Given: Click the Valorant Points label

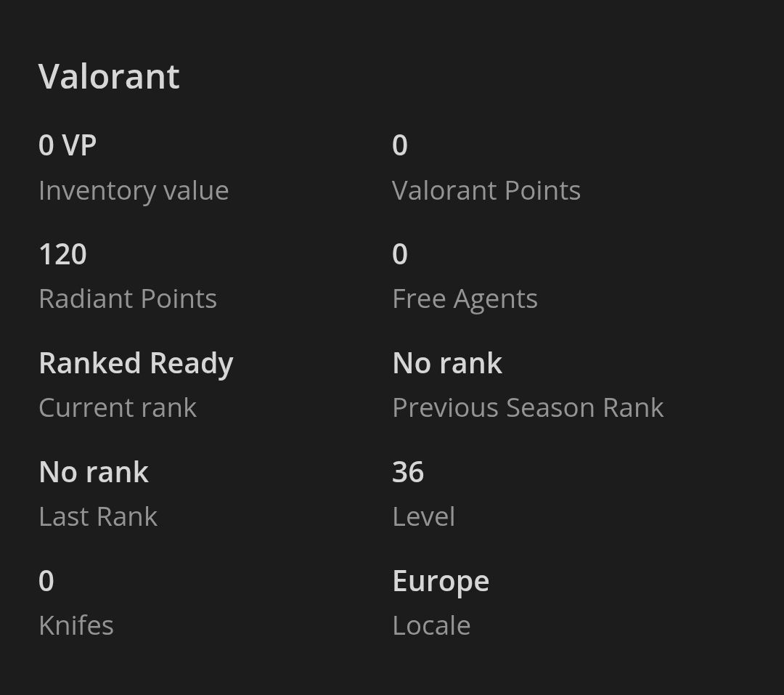Looking at the screenshot, I should point(486,190).
